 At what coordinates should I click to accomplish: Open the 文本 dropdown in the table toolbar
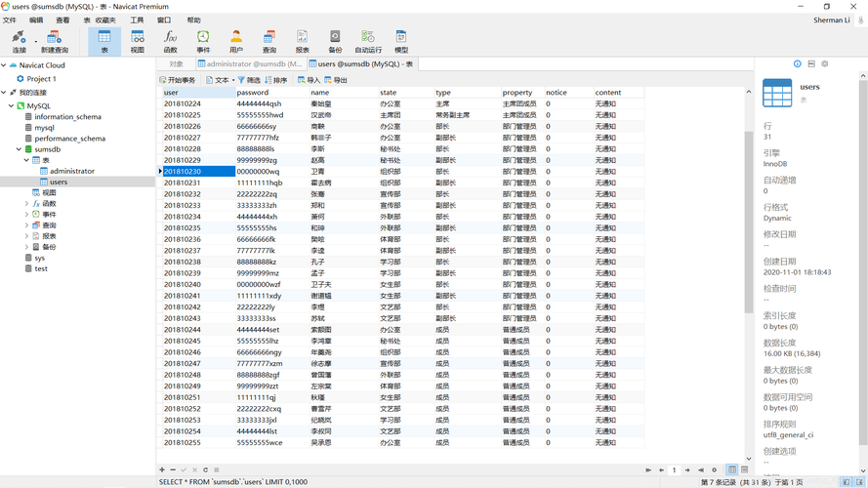tap(233, 80)
